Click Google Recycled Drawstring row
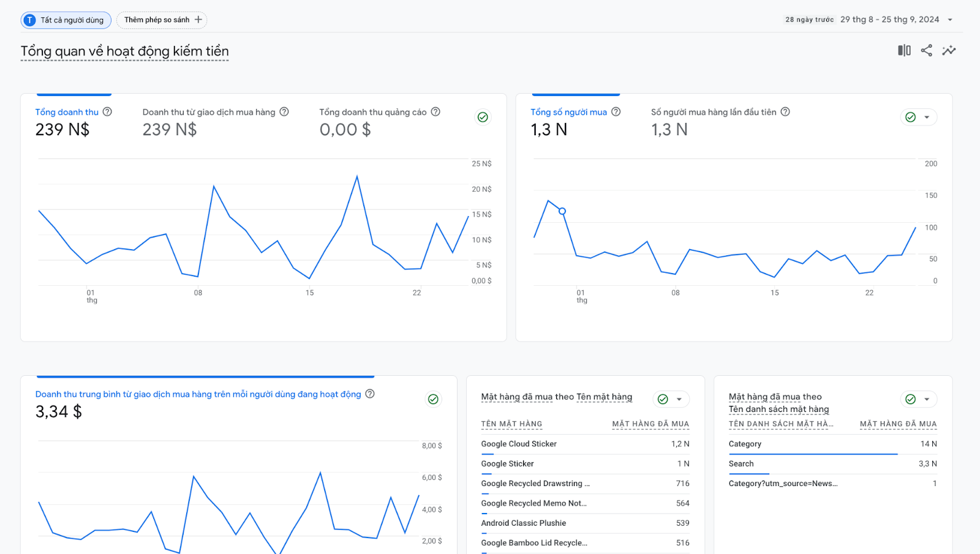The image size is (980, 554). coord(585,484)
